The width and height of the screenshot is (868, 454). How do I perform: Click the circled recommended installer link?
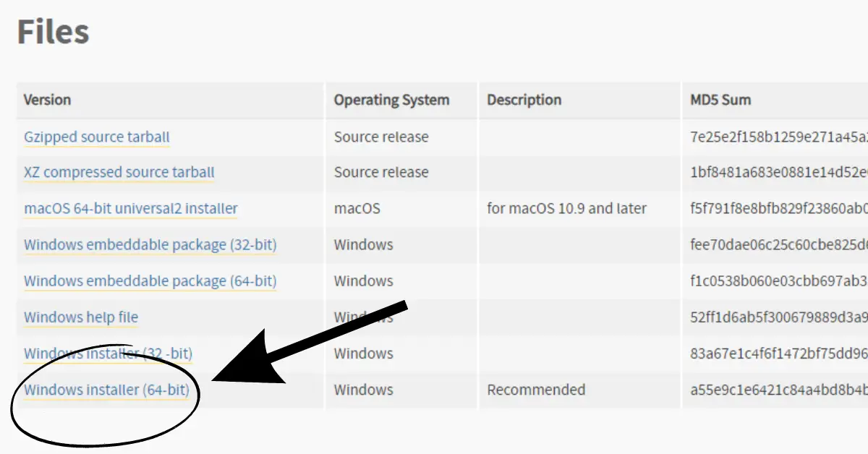(x=105, y=390)
